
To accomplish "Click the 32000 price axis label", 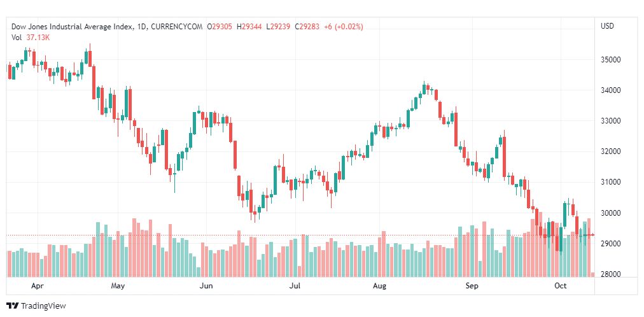I will click(611, 151).
